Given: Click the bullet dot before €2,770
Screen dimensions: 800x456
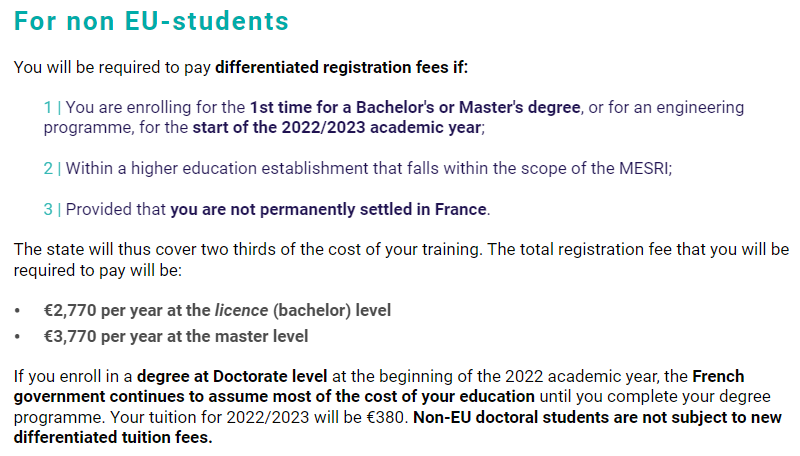Looking at the screenshot, I should pyautogui.click(x=18, y=311).
